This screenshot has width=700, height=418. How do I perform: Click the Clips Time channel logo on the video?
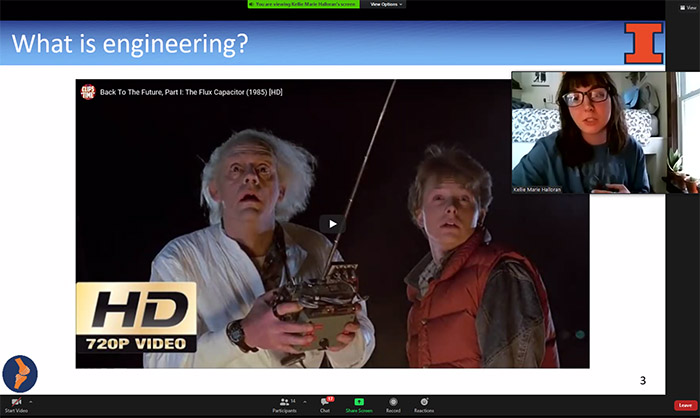pos(88,92)
